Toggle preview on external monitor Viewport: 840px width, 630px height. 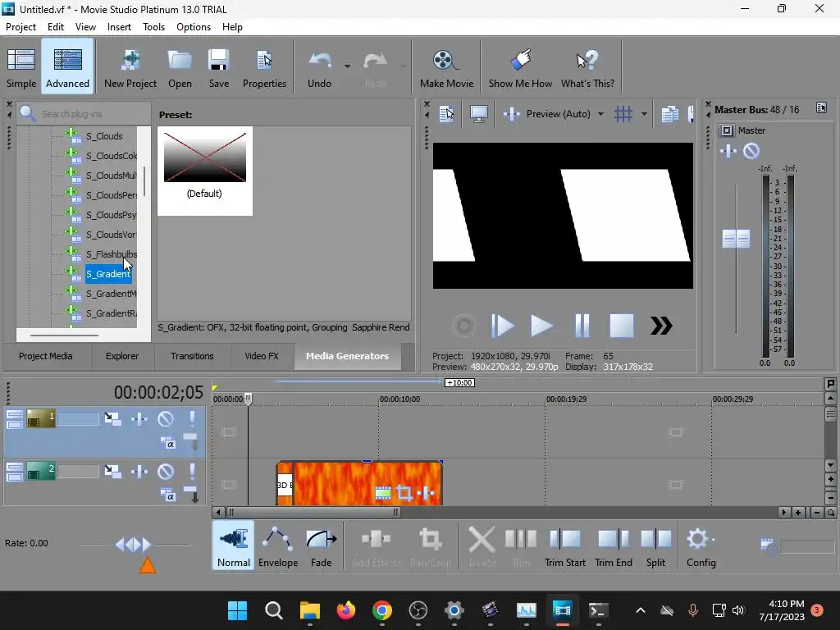(478, 113)
